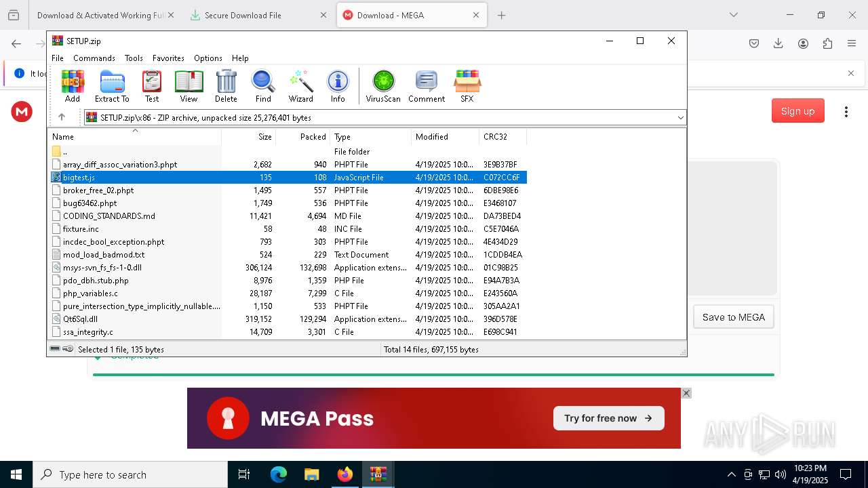This screenshot has width=868, height=488.
Task: Open Microsoft Edge from taskbar
Action: tap(279, 474)
